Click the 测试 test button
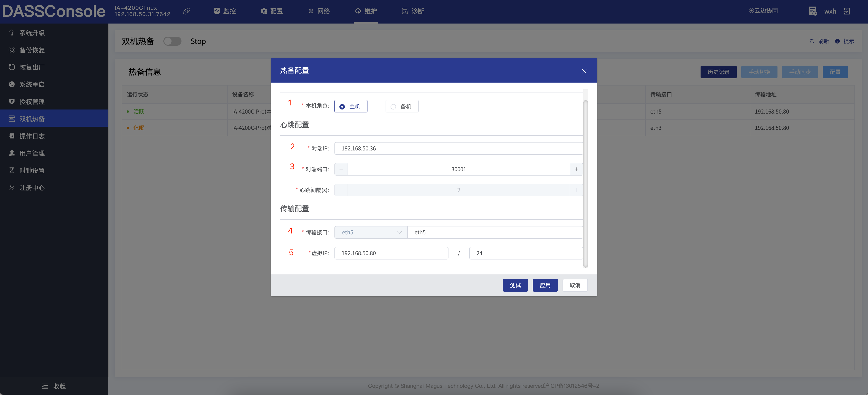 (x=515, y=285)
